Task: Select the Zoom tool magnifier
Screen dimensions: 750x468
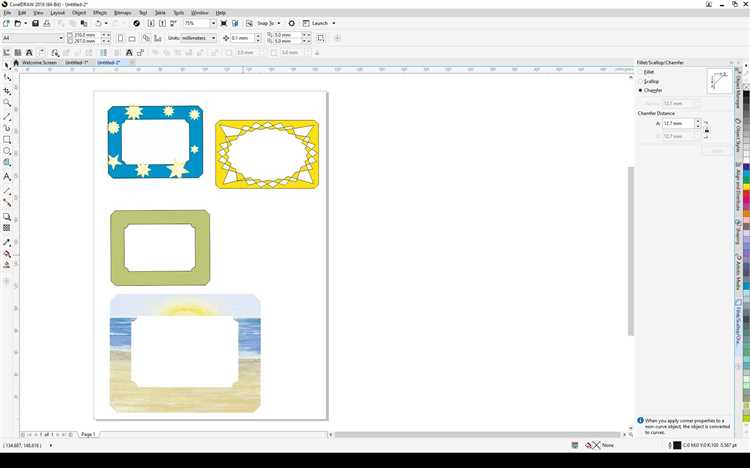Action: (x=7, y=103)
